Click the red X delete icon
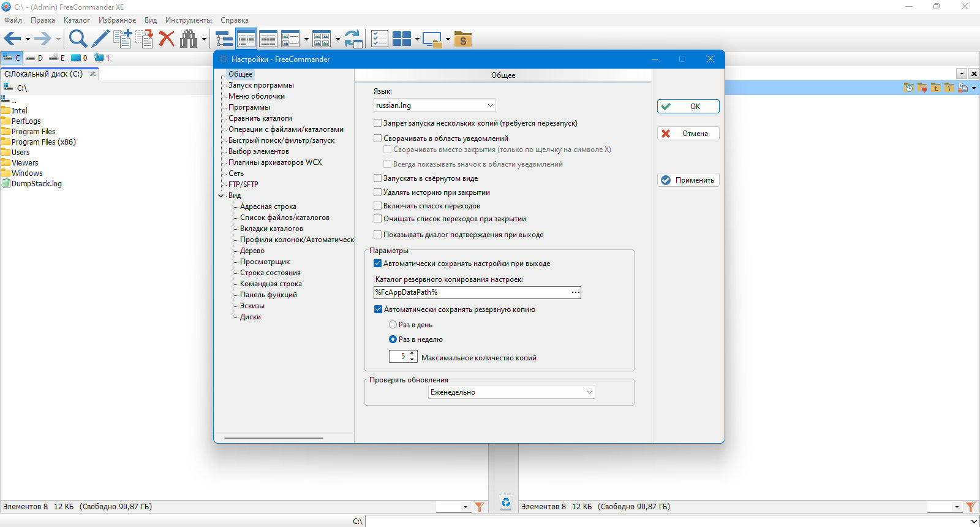This screenshot has height=527, width=980. click(167, 39)
